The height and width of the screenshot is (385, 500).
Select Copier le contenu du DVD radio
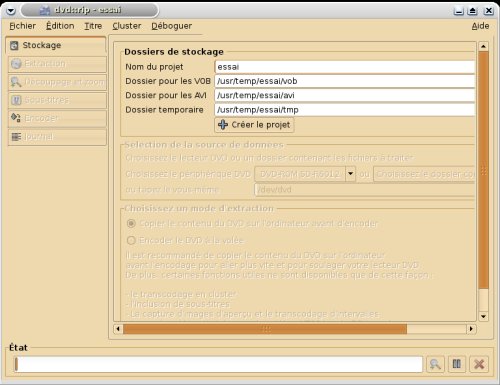point(131,223)
